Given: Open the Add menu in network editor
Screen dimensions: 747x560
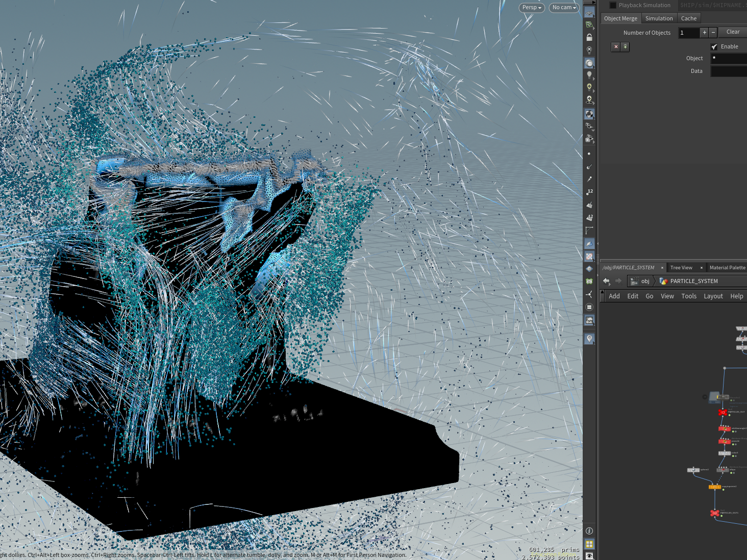Looking at the screenshot, I should click(614, 296).
